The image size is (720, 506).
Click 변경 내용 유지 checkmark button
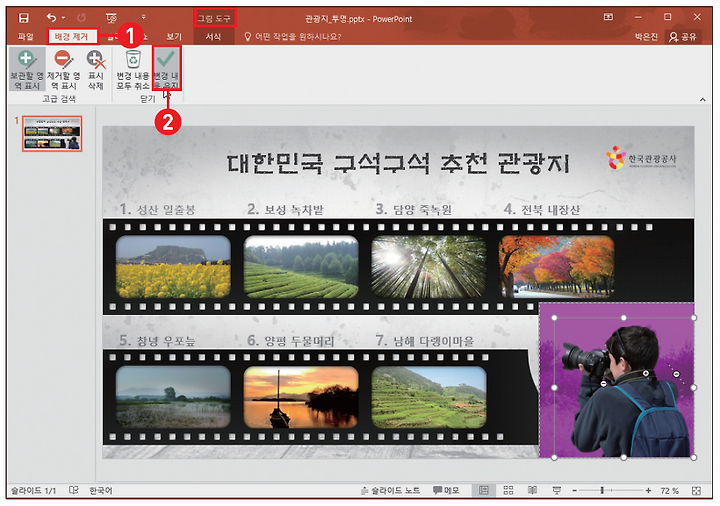point(167,69)
